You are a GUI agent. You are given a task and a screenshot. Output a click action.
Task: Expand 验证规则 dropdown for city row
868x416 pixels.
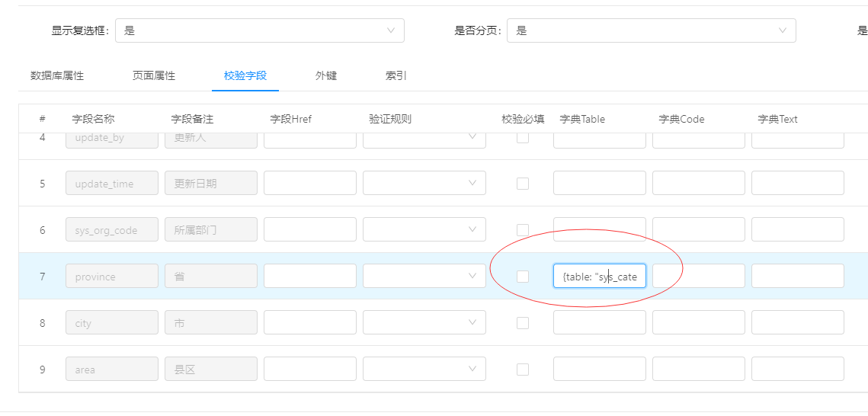(424, 322)
